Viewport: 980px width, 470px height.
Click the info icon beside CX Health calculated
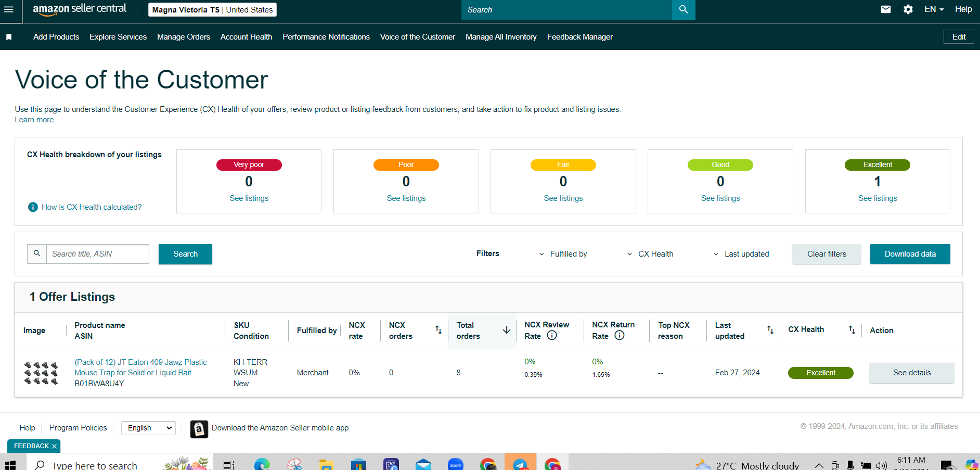tap(33, 207)
